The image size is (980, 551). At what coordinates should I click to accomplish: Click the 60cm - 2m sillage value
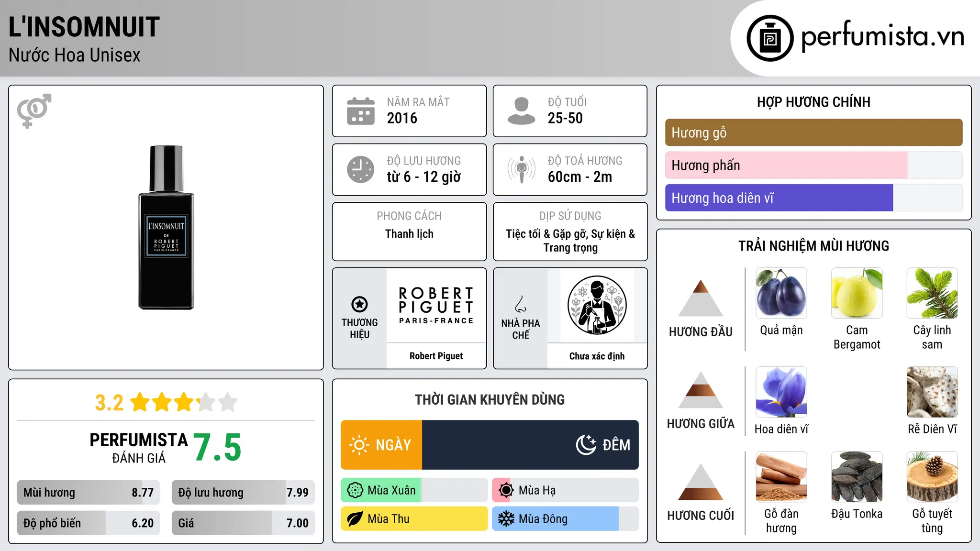click(x=580, y=177)
